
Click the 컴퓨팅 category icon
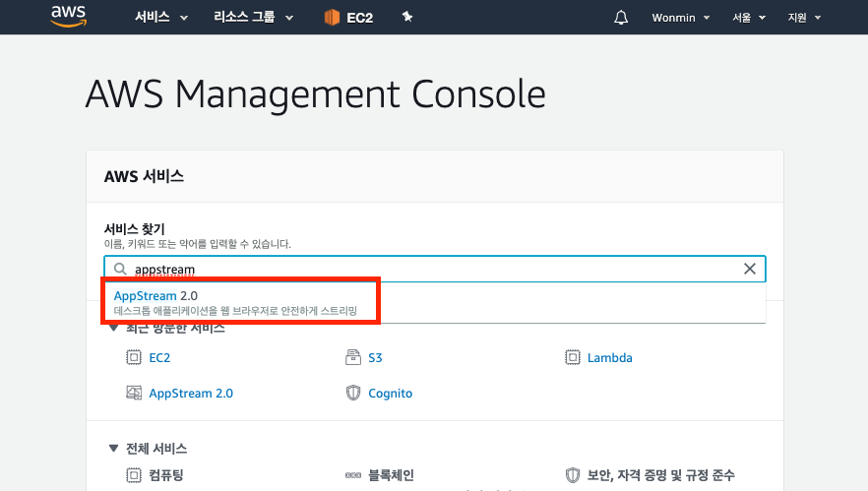[x=134, y=475]
